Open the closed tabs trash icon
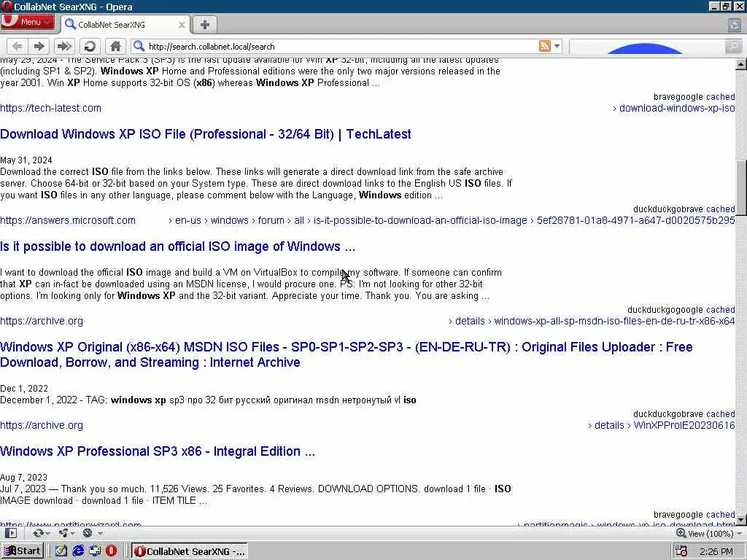Image resolution: width=747 pixels, height=560 pixels. coord(735,25)
